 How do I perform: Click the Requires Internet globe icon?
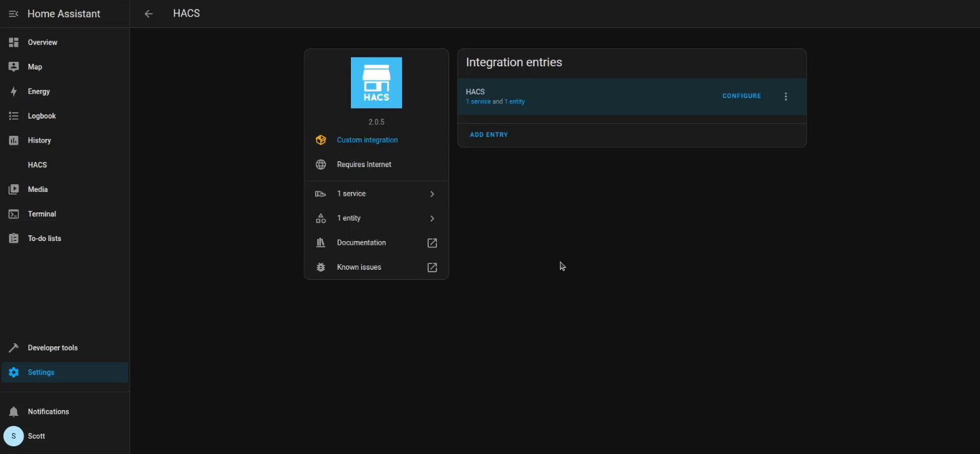pyautogui.click(x=321, y=165)
